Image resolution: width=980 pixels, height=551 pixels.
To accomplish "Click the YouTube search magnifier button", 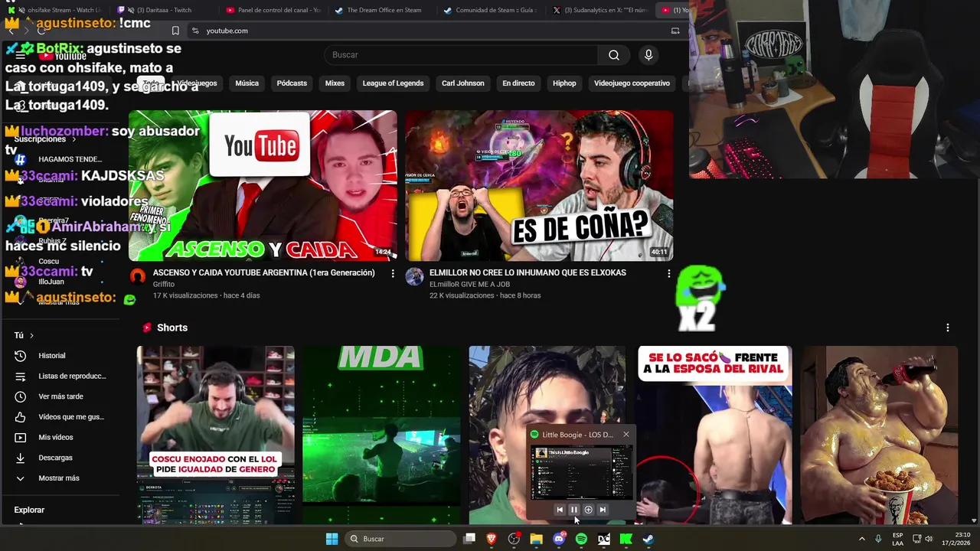I will (613, 55).
